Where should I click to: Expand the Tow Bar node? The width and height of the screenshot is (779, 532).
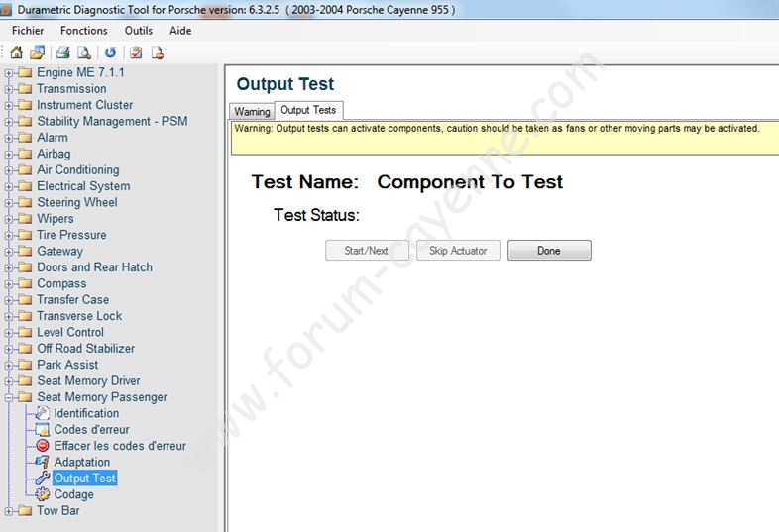(x=9, y=511)
